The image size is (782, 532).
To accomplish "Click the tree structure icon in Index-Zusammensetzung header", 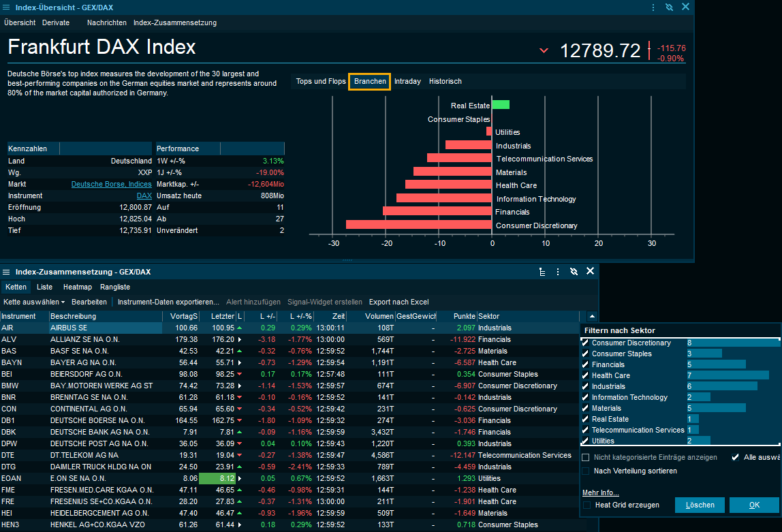I will click(x=542, y=272).
